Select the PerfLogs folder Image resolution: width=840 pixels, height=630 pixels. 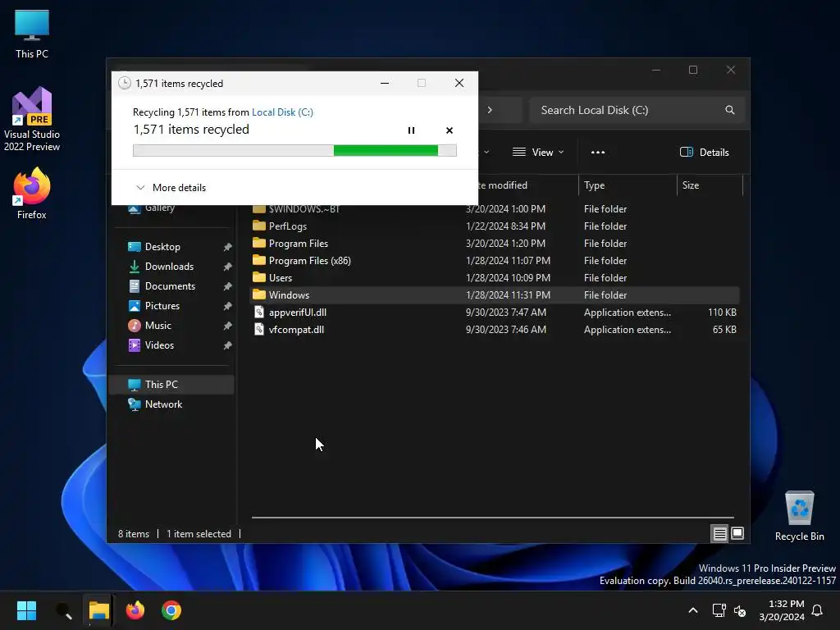pyautogui.click(x=495, y=226)
